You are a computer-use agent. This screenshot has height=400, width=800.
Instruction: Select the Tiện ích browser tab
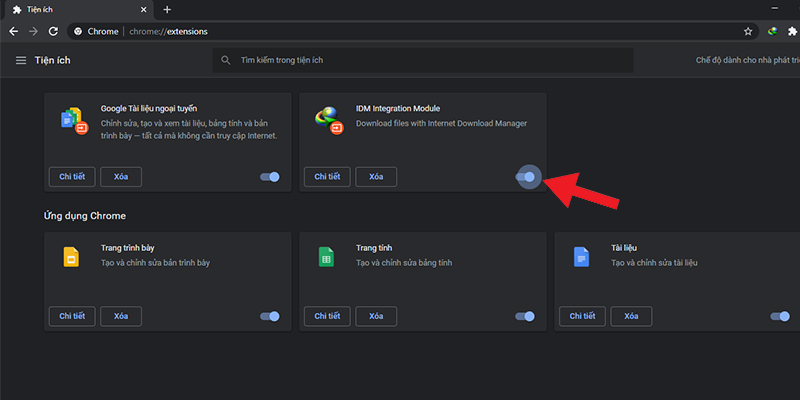tap(78, 10)
